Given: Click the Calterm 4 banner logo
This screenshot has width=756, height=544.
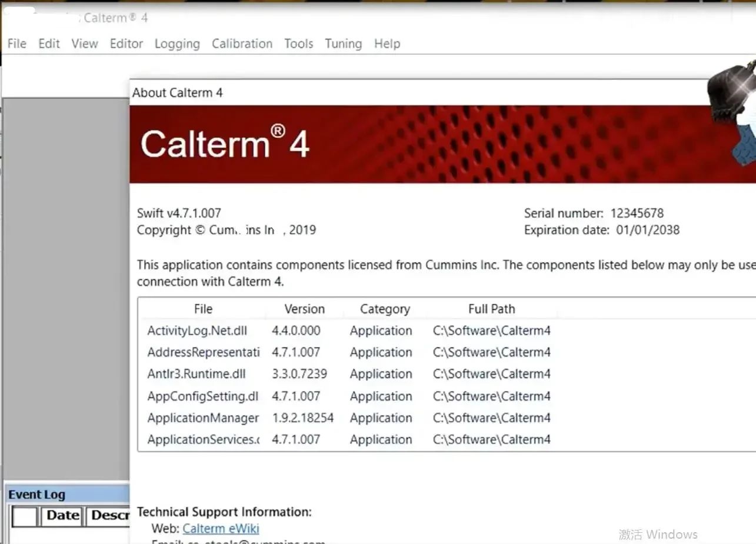Looking at the screenshot, I should pos(225,144).
